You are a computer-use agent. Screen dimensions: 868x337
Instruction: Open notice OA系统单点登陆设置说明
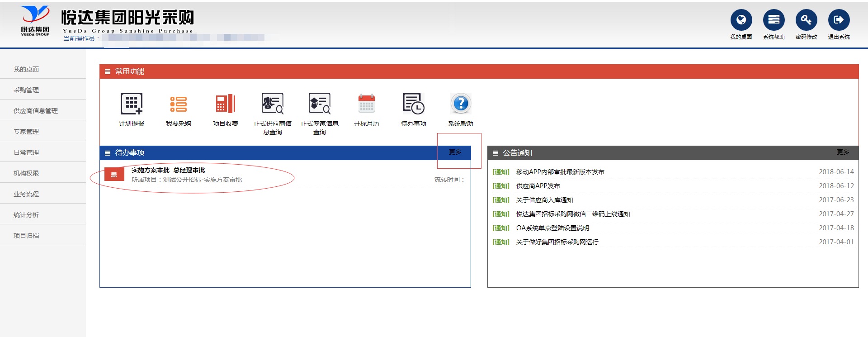[552, 228]
